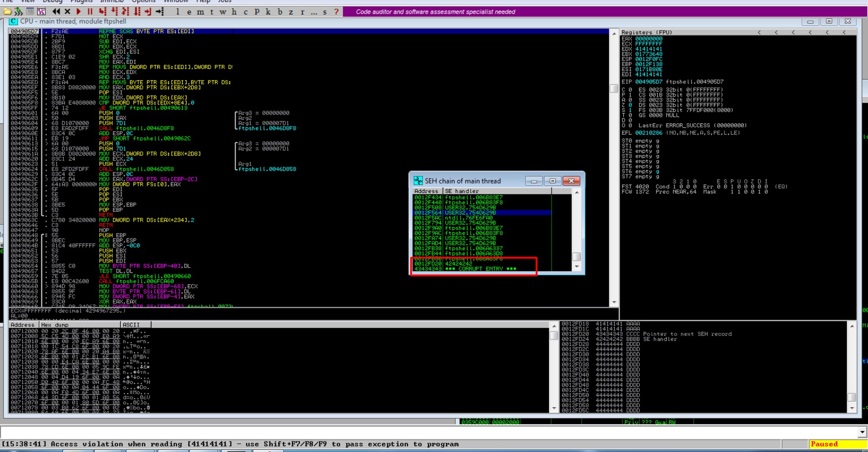868x452 pixels.
Task: Click the Open file folder icon
Action: tap(7, 11)
